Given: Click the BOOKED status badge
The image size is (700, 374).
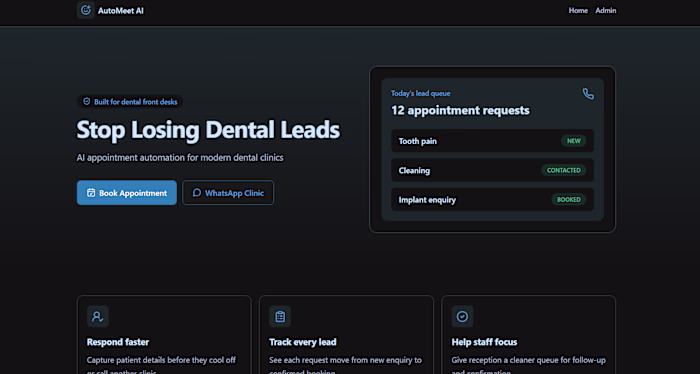Looking at the screenshot, I should click(x=569, y=199).
